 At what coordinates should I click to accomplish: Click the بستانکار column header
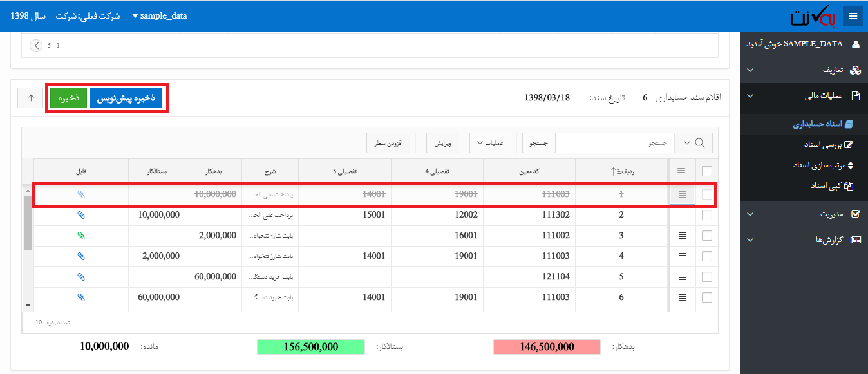point(156,171)
